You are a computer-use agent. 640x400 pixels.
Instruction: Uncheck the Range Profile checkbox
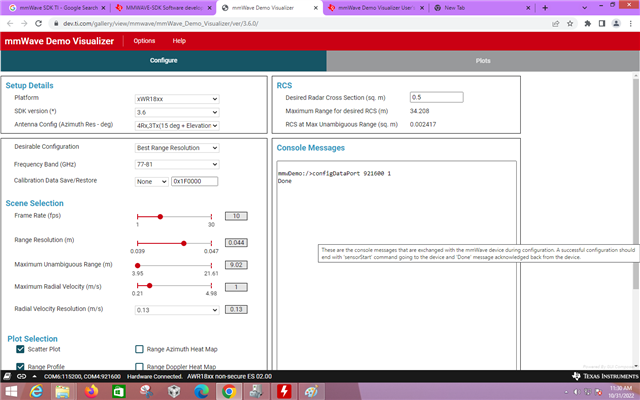tap(20, 366)
